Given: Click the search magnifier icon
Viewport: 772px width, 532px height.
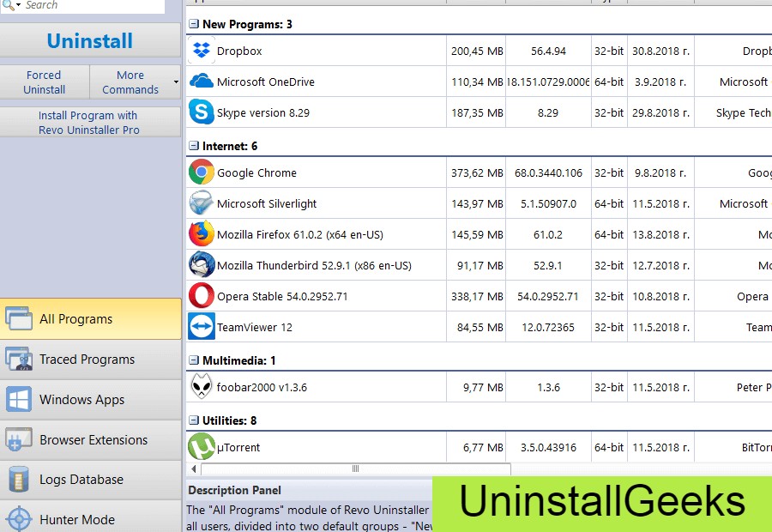Looking at the screenshot, I should (x=9, y=5).
